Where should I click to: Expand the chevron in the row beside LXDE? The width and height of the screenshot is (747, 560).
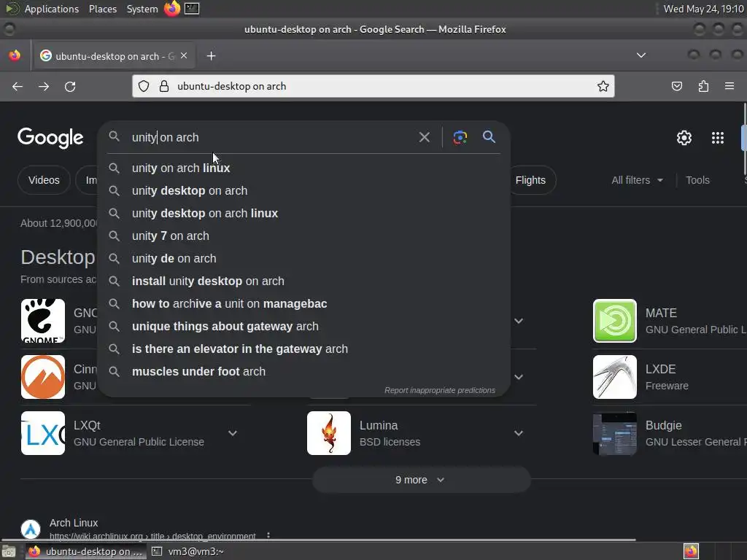519,377
